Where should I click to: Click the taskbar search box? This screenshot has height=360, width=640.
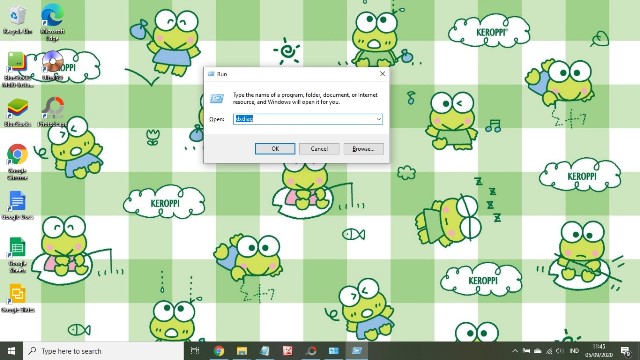click(x=104, y=351)
